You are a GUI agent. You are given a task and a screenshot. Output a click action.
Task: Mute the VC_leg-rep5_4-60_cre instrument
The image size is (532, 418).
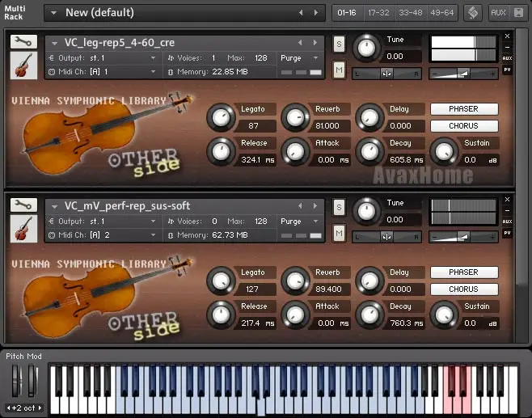click(x=339, y=70)
